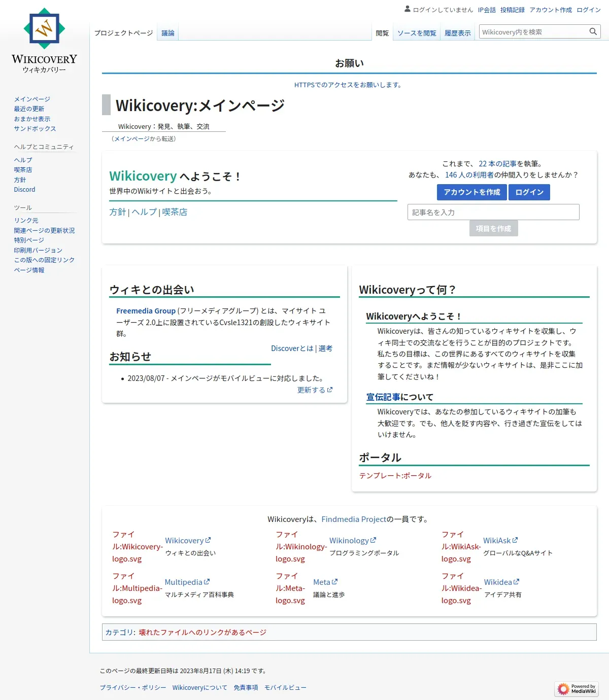This screenshot has height=700, width=609.
Task: Click the blue ログイン button in welcome box
Action: [529, 192]
